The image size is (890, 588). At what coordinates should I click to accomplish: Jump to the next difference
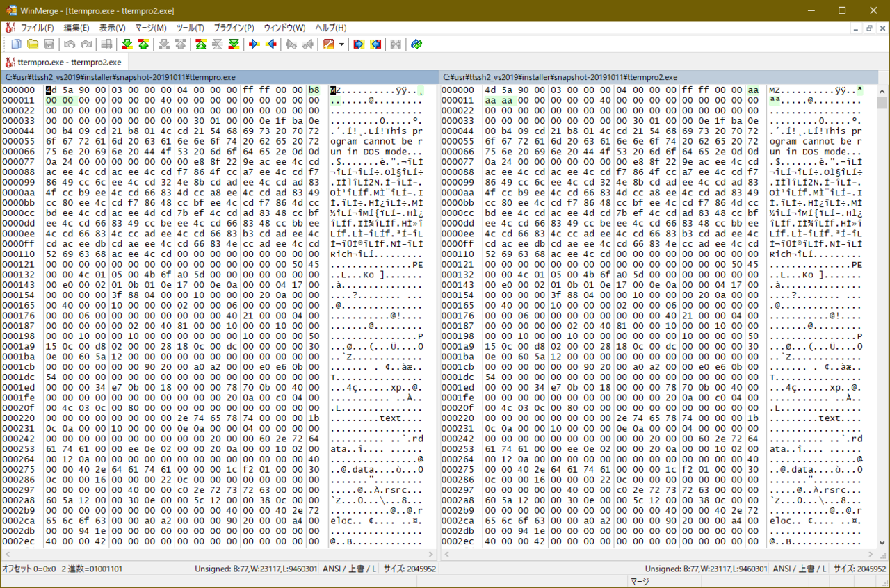(x=127, y=44)
